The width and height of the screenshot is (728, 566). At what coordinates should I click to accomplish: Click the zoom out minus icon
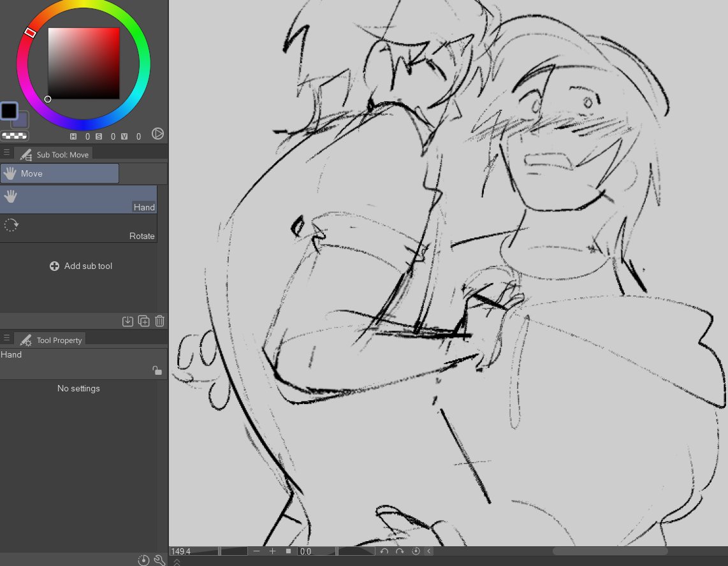coord(257,551)
